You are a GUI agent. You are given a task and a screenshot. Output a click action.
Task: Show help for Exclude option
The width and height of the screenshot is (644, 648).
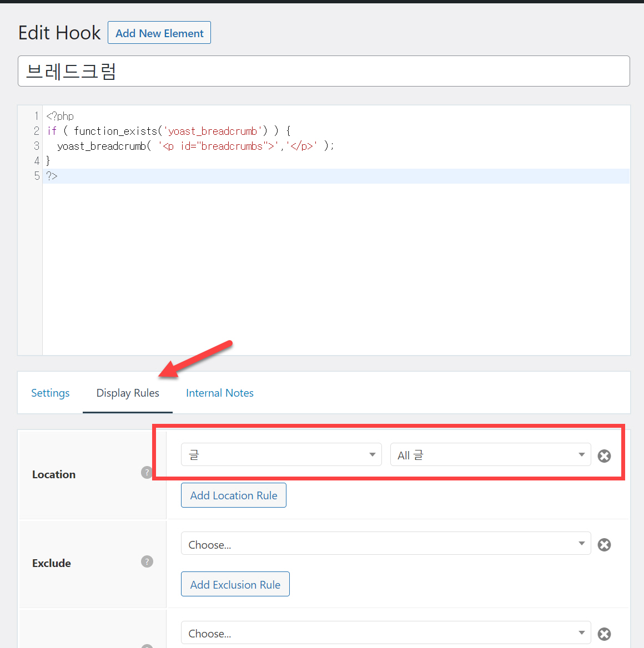click(147, 561)
